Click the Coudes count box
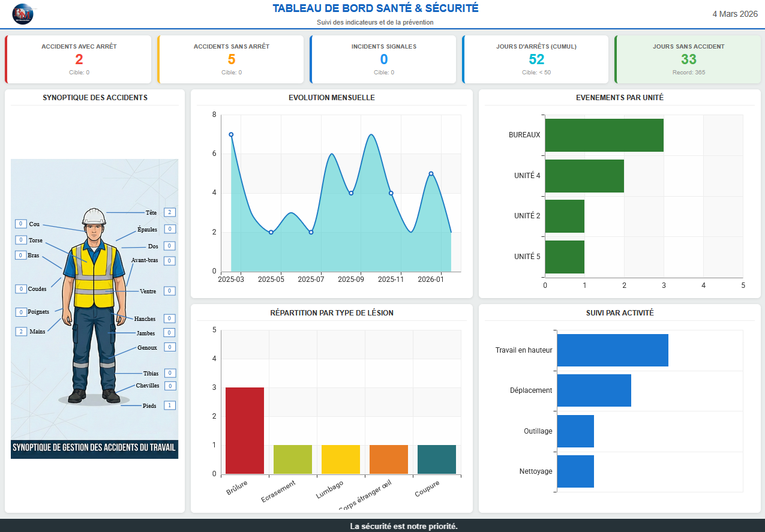 (21, 289)
